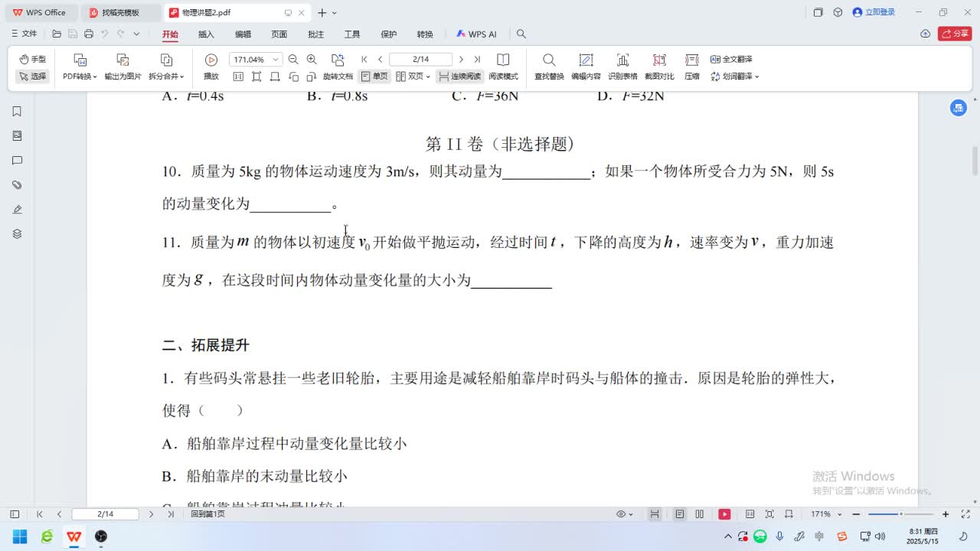980x551 pixels.
Task: Click 截图对比 screenshot compare
Action: click(659, 67)
